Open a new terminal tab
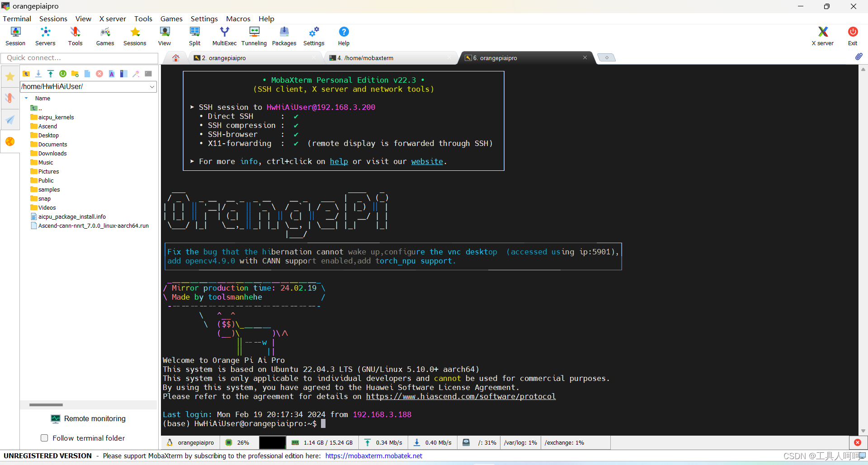The image size is (868, 465). click(x=607, y=57)
